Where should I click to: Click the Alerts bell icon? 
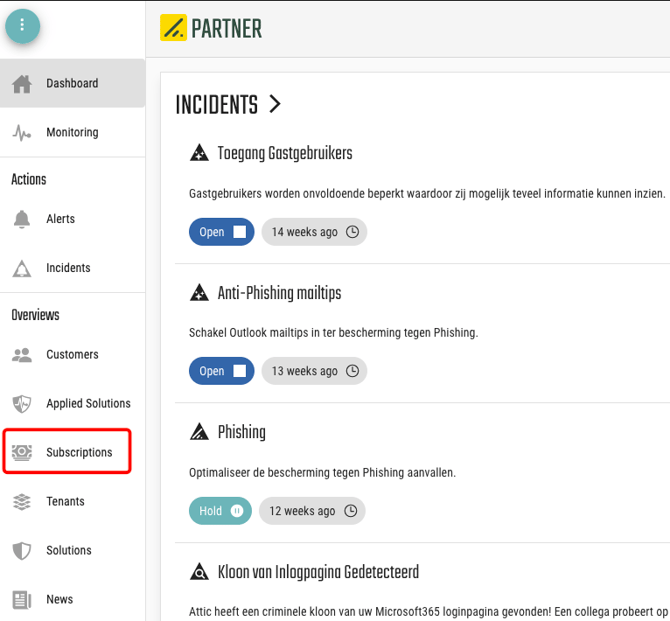point(22,219)
